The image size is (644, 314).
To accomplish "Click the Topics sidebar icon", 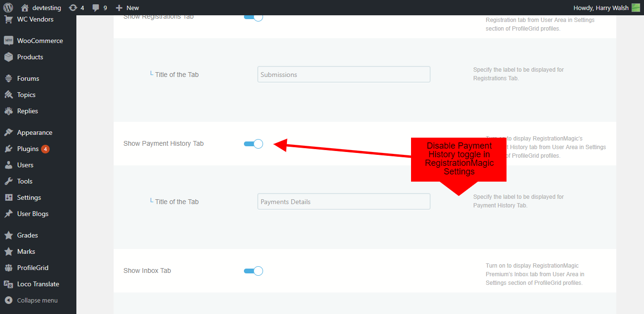I will pos(8,95).
